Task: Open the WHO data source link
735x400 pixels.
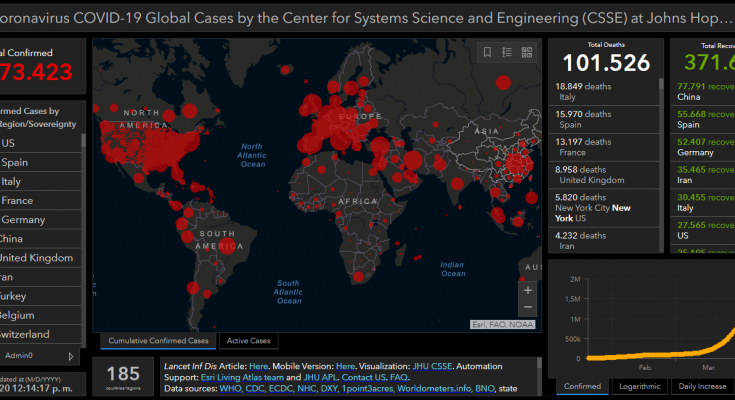Action: point(230,389)
